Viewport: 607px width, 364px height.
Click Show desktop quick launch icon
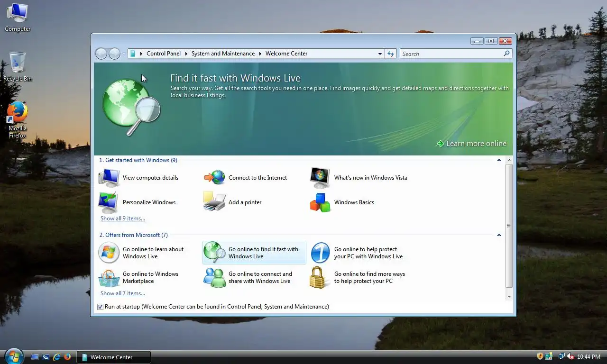coord(35,357)
